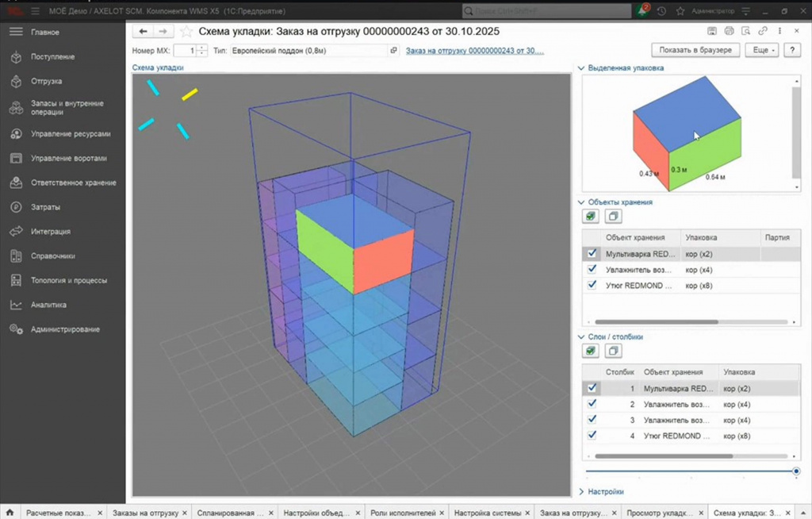
Task: Uncheck Мультиварка RED storage object checkbox
Action: click(592, 253)
